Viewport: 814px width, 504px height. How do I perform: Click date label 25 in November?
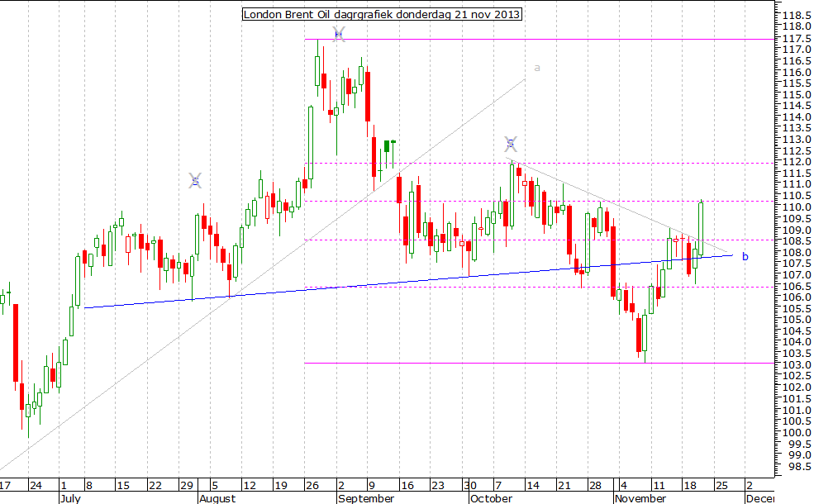721,486
